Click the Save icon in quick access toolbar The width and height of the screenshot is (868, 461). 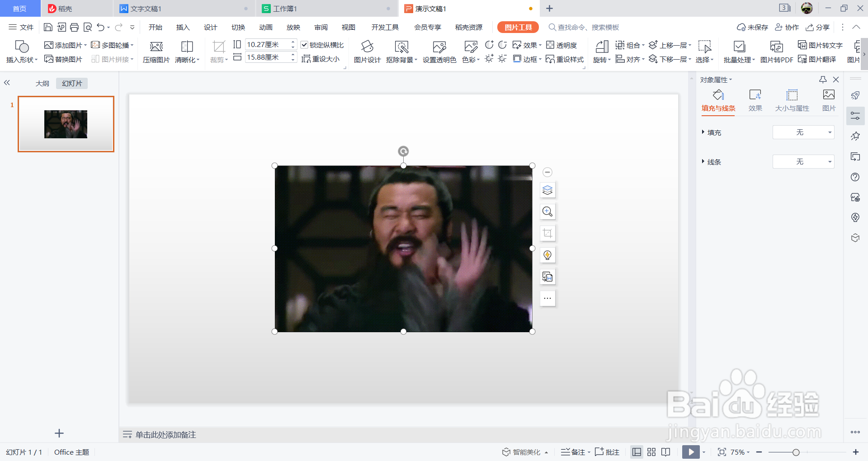click(48, 27)
